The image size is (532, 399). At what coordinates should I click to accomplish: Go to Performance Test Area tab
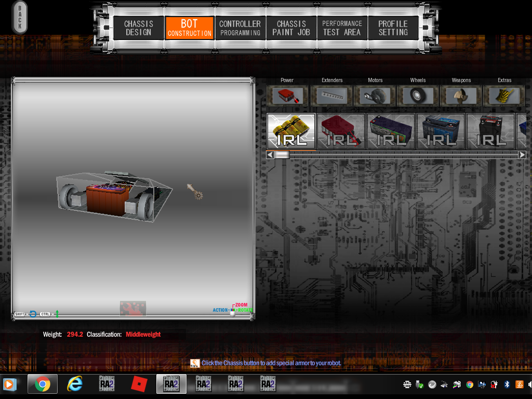(x=342, y=28)
